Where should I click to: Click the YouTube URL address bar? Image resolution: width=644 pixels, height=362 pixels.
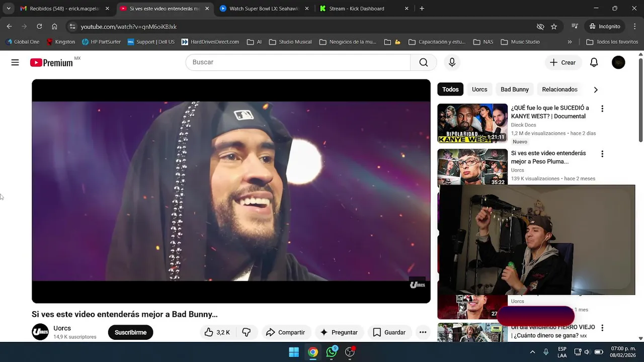click(x=302, y=26)
